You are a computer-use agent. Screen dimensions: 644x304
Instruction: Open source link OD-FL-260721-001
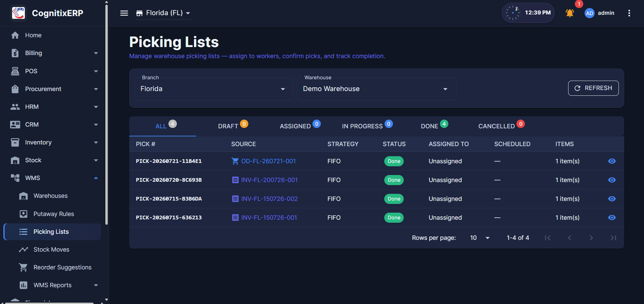[x=268, y=161]
